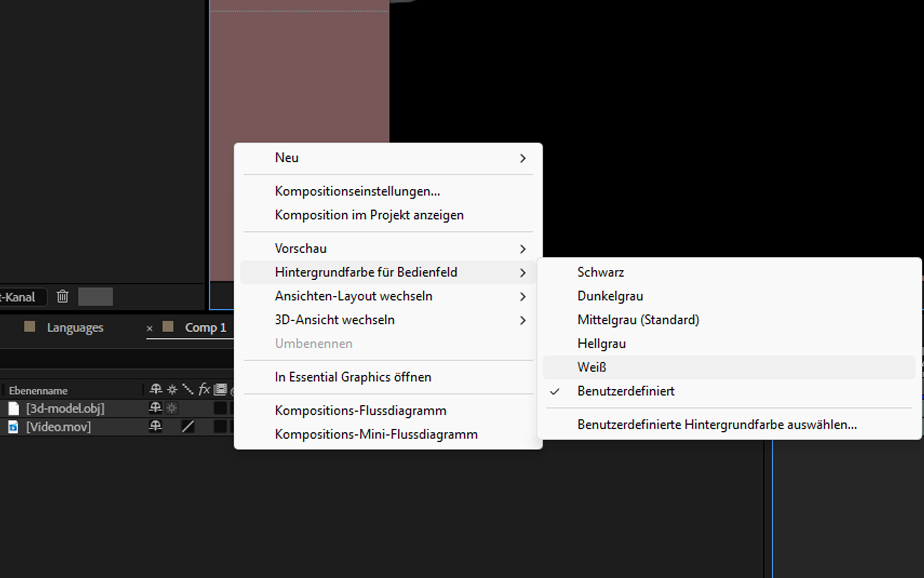Click the layer effects icon
The image size is (924, 578).
click(x=204, y=390)
